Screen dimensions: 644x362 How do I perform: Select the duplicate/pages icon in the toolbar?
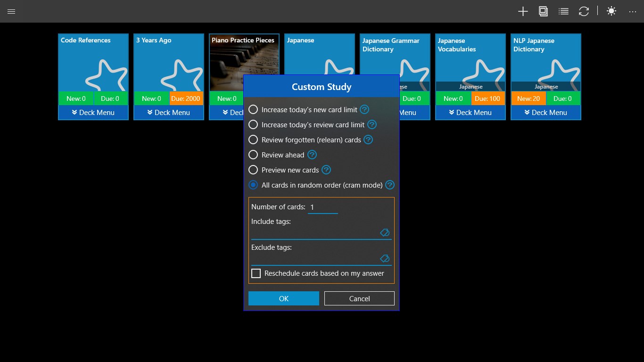[x=543, y=11]
